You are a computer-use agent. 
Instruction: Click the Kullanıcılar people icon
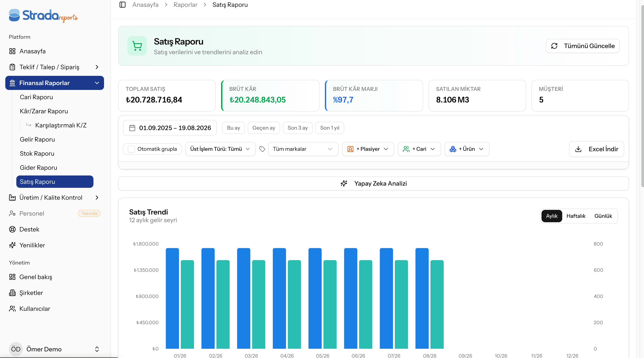tap(12, 309)
